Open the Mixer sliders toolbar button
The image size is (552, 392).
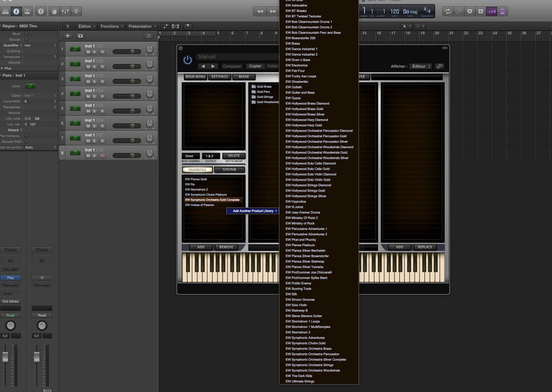65,12
